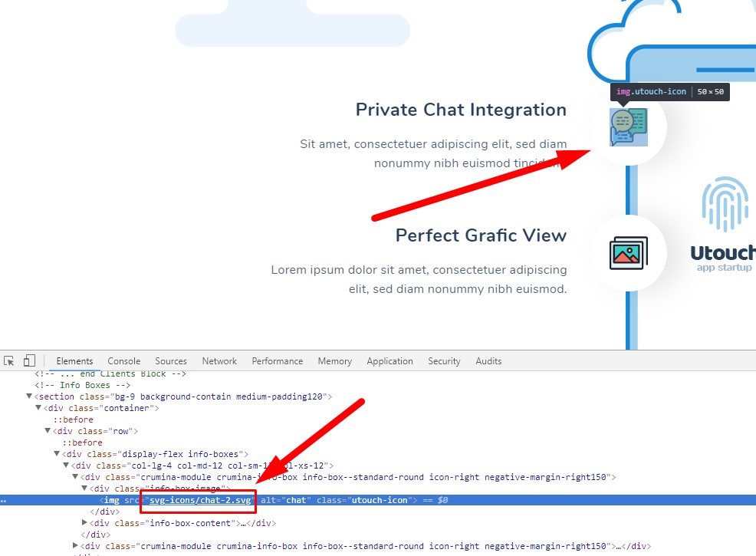Activate the element inspector picker icon

[x=8, y=360]
